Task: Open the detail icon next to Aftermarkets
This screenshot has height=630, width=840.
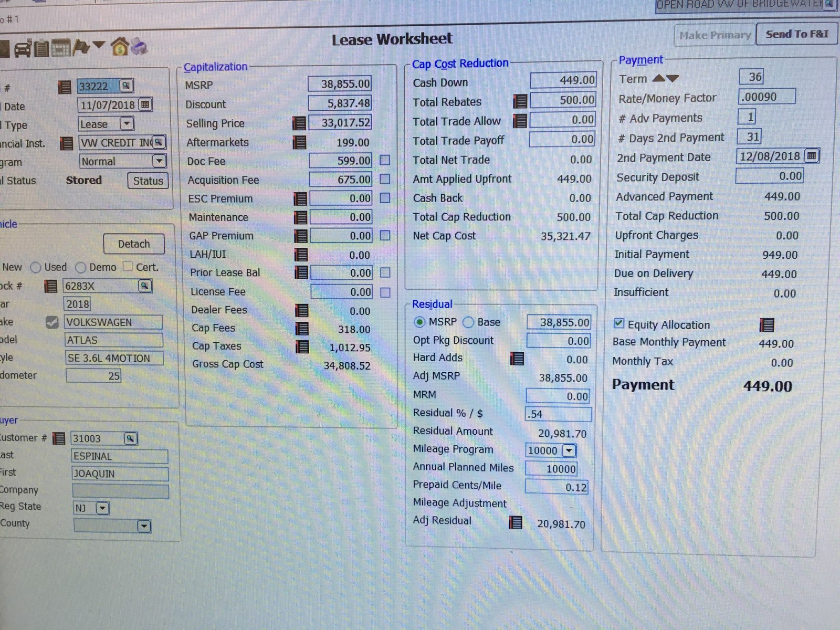Action: click(x=300, y=142)
